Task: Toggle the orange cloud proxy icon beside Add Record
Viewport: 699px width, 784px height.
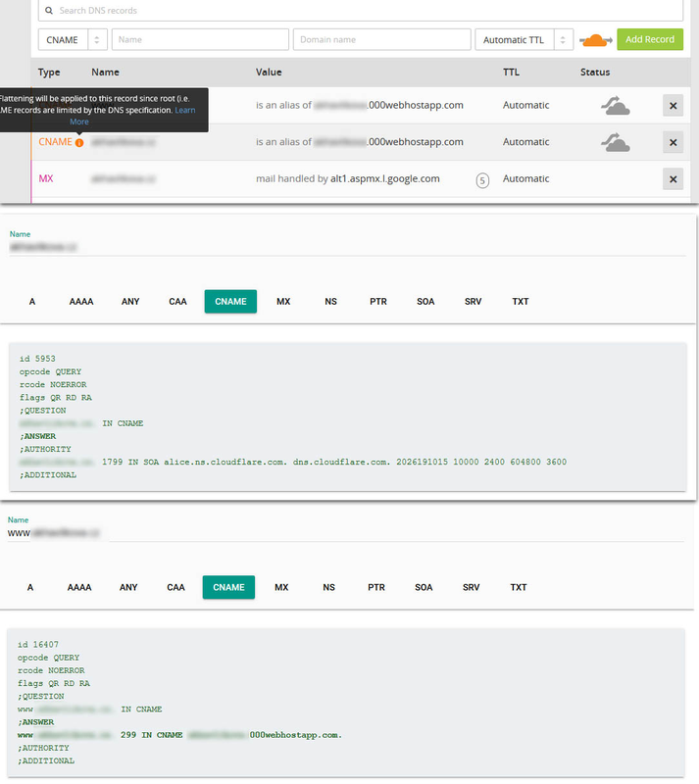Action: [x=595, y=40]
